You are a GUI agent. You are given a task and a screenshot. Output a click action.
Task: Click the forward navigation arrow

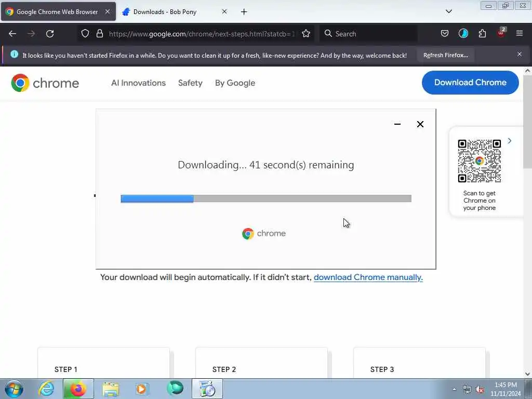(31, 34)
